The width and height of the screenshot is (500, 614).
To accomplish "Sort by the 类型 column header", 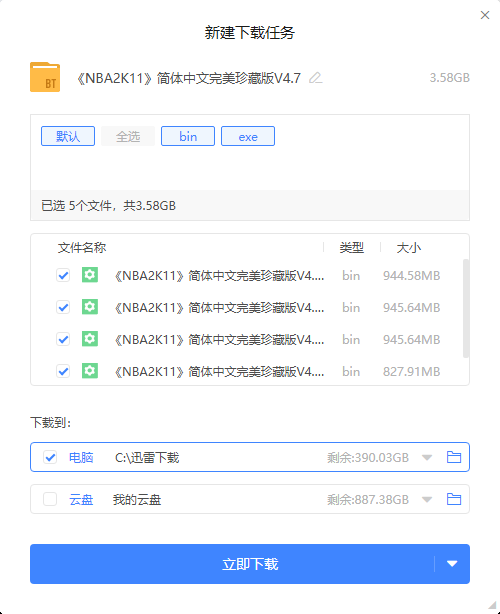I will [352, 247].
